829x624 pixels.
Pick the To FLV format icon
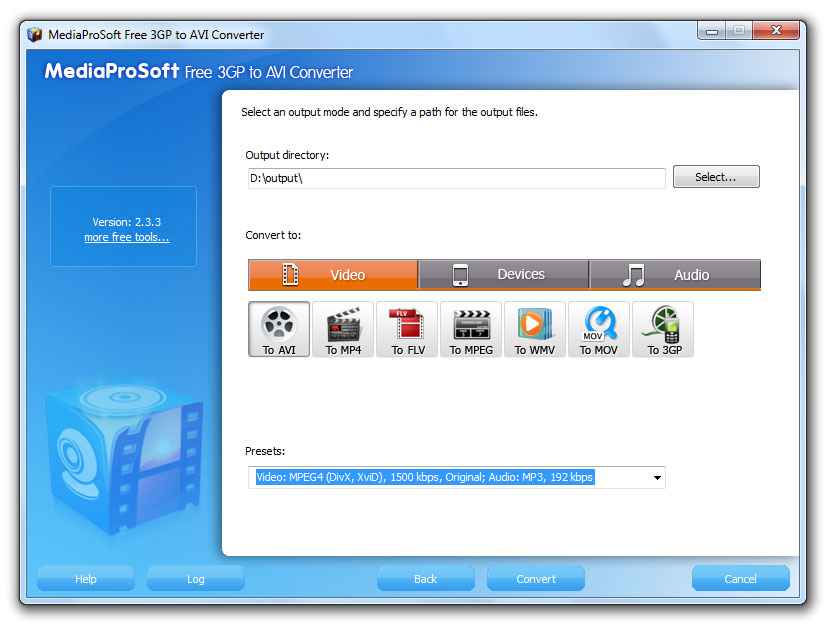coord(407,329)
